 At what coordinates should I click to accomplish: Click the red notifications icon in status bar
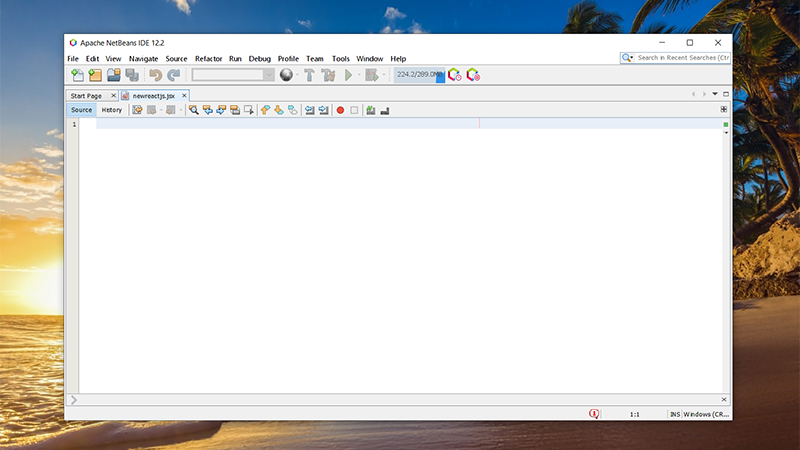coord(594,414)
